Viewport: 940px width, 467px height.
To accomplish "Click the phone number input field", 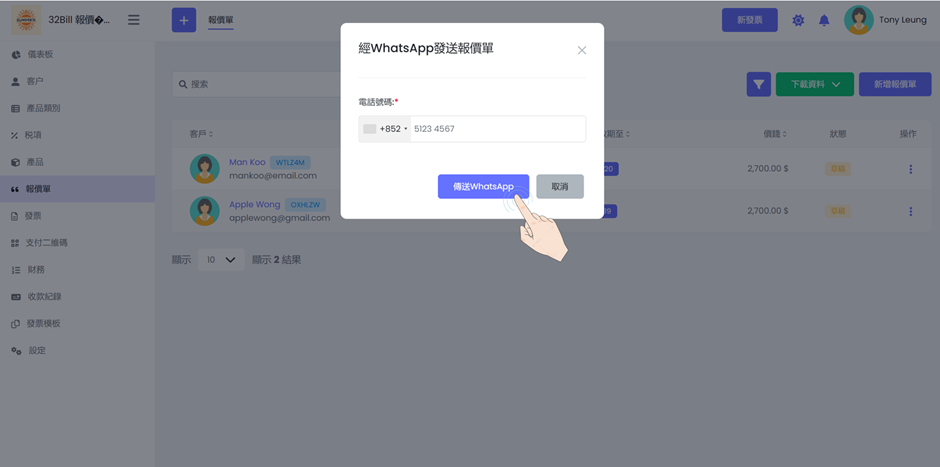I will tap(496, 129).
